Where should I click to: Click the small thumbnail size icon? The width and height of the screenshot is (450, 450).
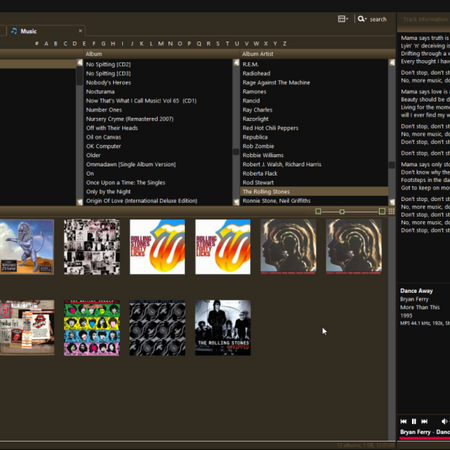coord(318,211)
